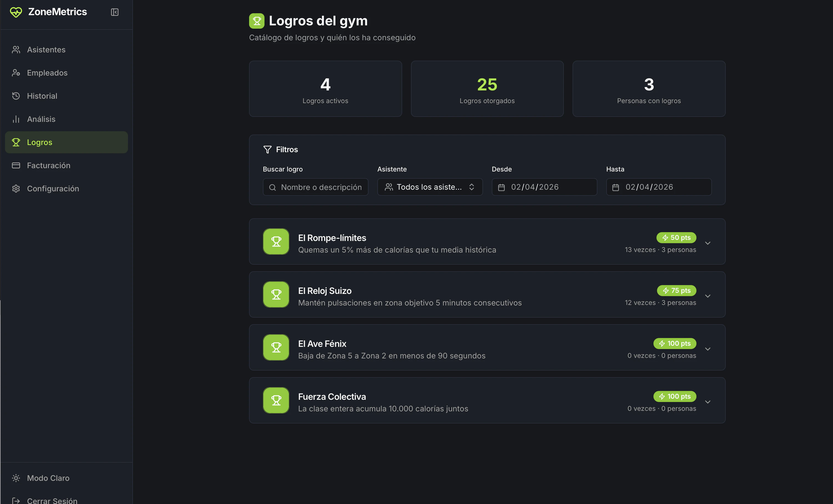Open Asistentes in the sidebar

click(x=46, y=50)
